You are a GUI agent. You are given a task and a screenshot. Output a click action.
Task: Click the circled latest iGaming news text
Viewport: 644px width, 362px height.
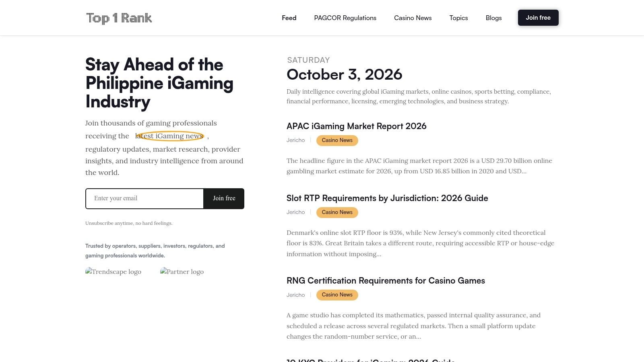click(x=169, y=136)
